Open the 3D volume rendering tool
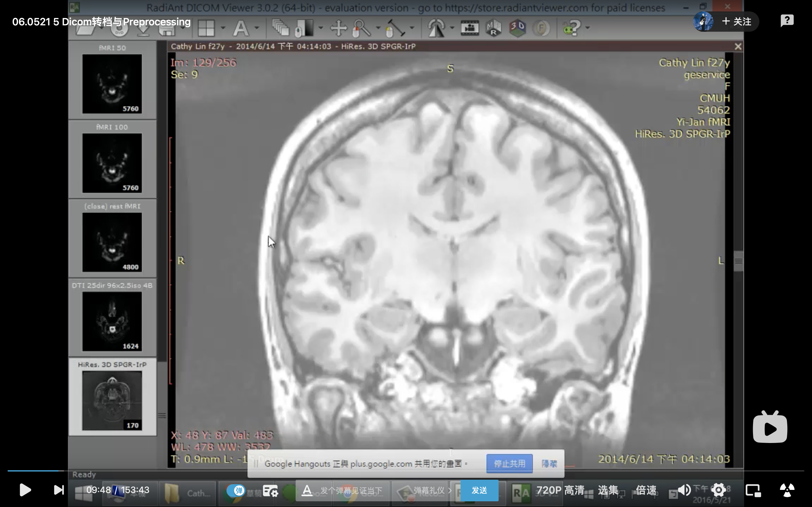The height and width of the screenshot is (507, 812). (517, 28)
